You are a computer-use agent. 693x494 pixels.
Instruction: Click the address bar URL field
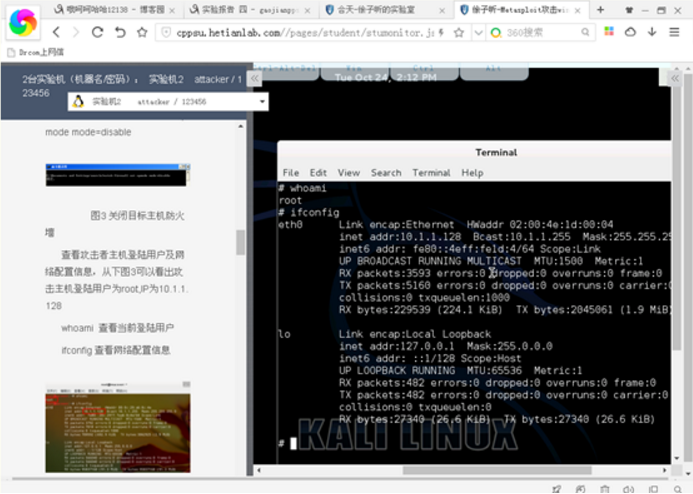pyautogui.click(x=305, y=32)
